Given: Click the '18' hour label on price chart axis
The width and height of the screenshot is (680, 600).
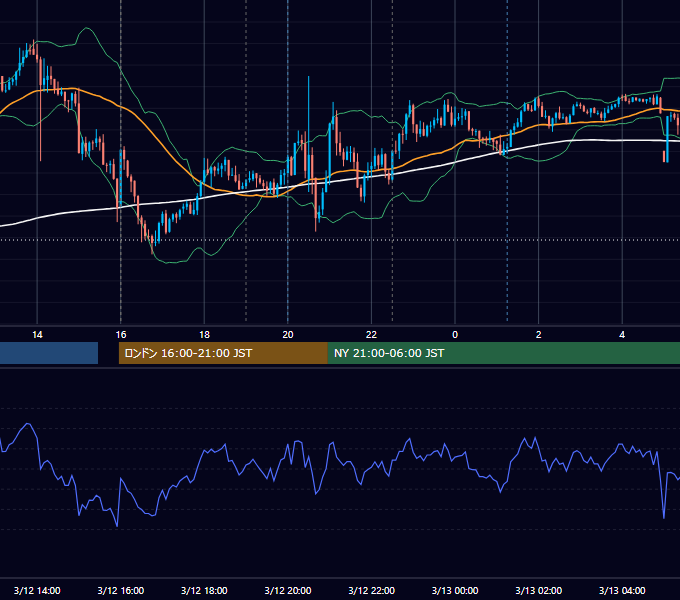Looking at the screenshot, I should click(204, 335).
